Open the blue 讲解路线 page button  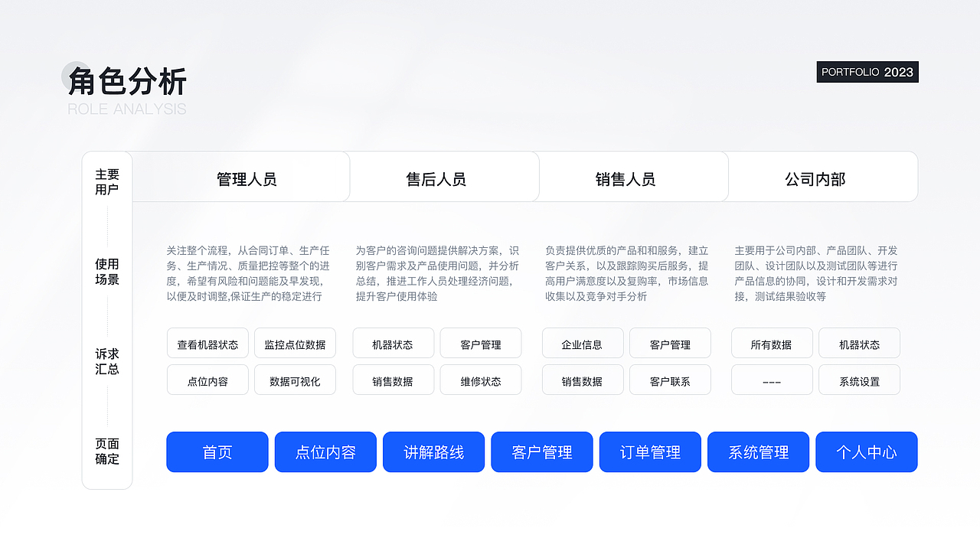[434, 452]
